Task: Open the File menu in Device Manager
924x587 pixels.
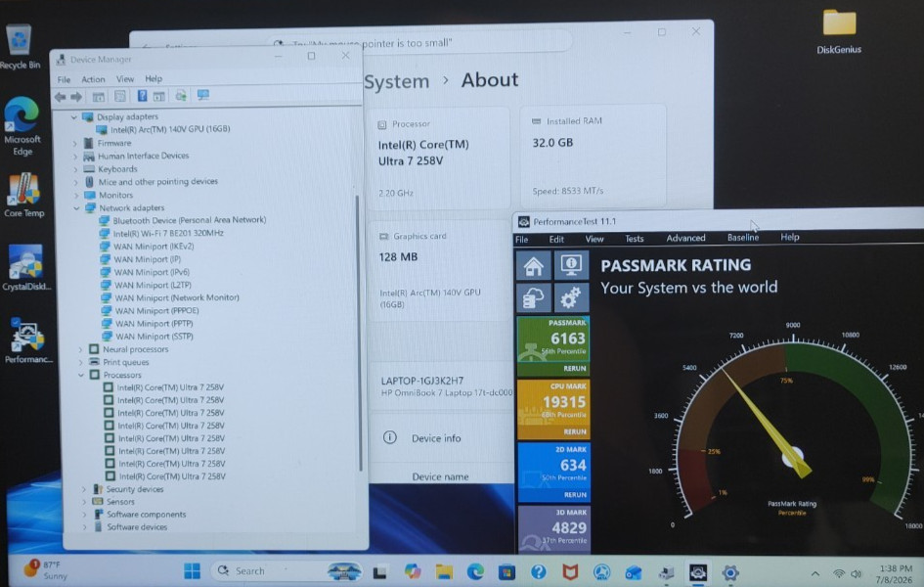Action: (64, 79)
